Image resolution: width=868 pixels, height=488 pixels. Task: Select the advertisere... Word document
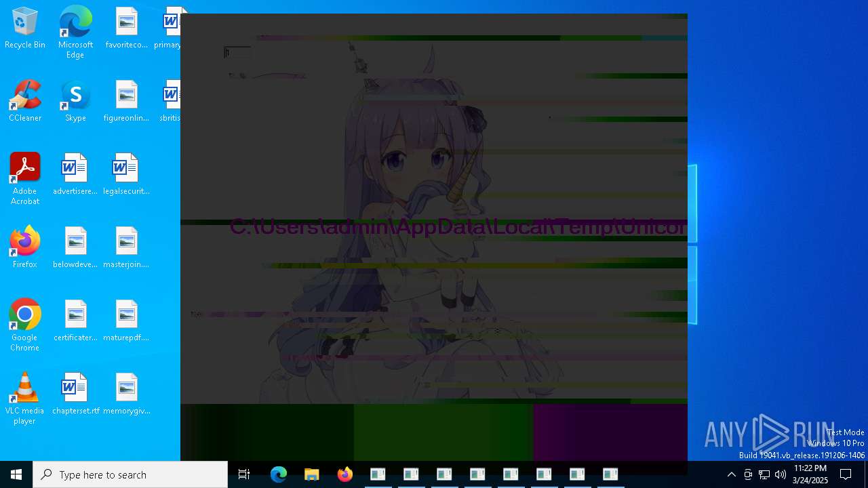pyautogui.click(x=75, y=175)
